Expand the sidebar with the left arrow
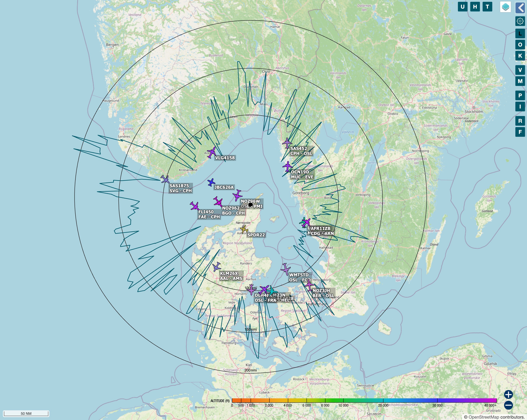The height and width of the screenshot is (420, 527). coord(520,8)
